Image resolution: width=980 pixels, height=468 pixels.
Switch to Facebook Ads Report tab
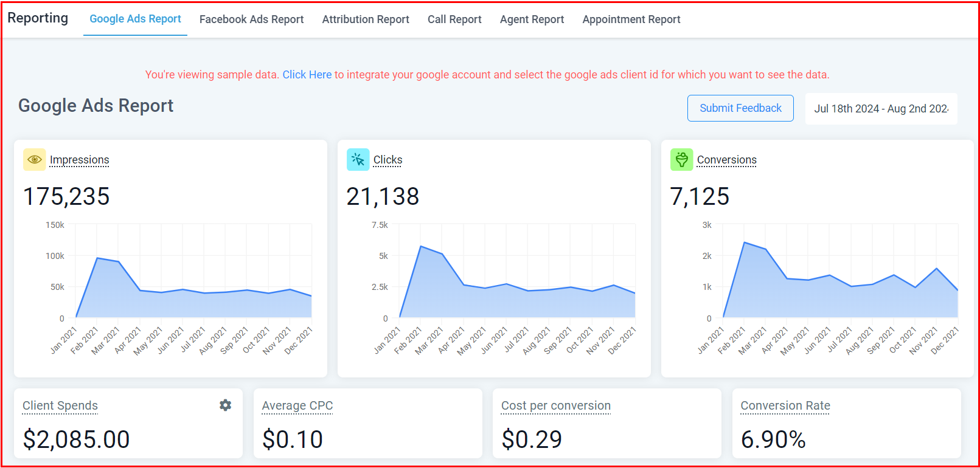[x=251, y=19]
